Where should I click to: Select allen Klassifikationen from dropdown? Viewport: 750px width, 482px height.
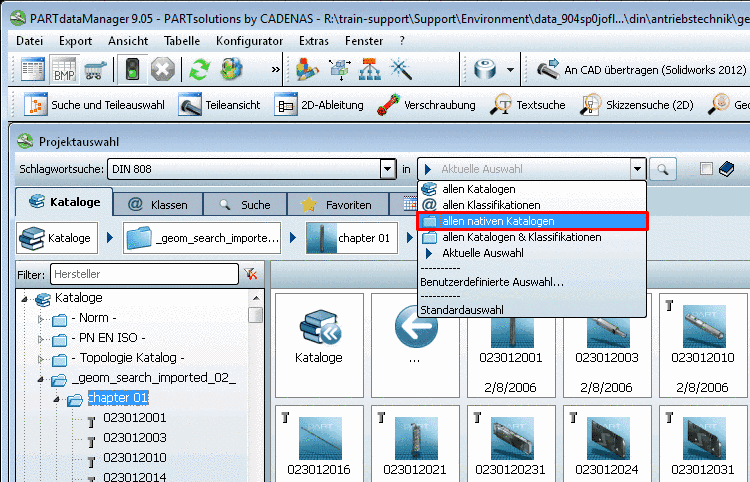[x=532, y=205]
